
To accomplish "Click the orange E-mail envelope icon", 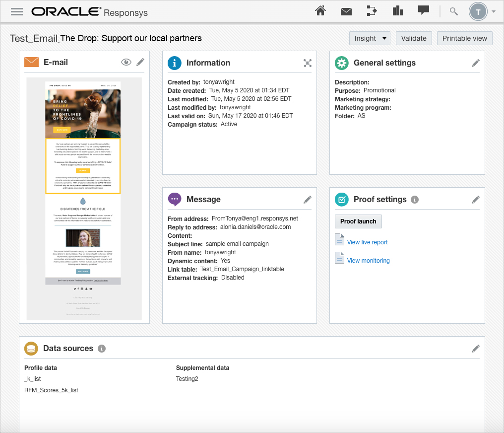I will (x=32, y=62).
